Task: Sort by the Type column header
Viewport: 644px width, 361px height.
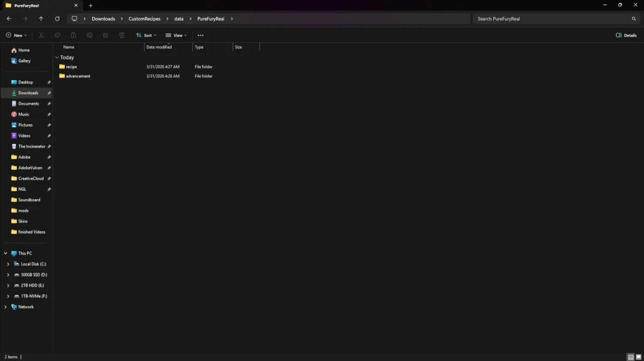Action: click(x=199, y=47)
